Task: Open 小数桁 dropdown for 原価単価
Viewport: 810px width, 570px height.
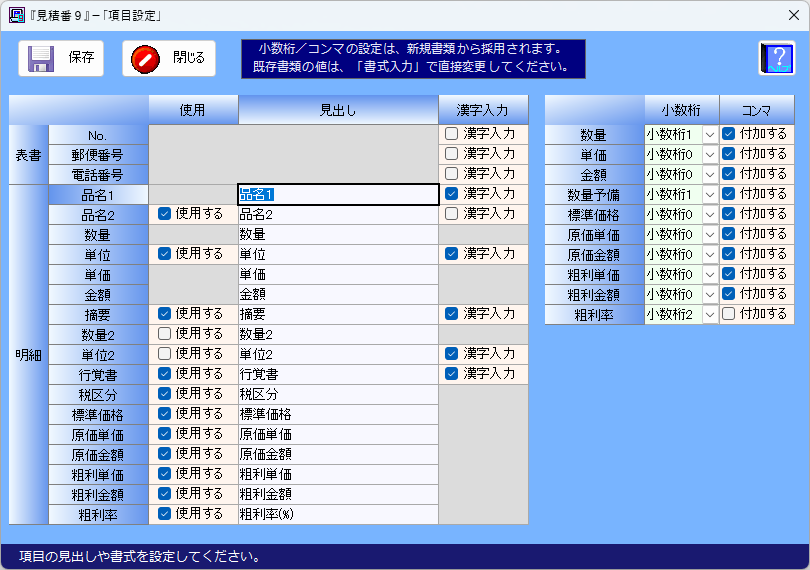Action: click(710, 234)
